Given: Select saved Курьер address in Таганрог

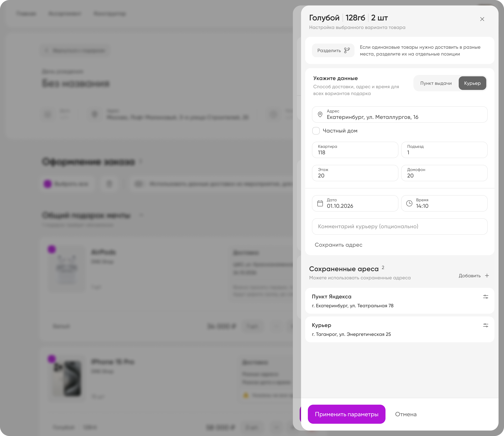Looking at the screenshot, I should 400,330.
